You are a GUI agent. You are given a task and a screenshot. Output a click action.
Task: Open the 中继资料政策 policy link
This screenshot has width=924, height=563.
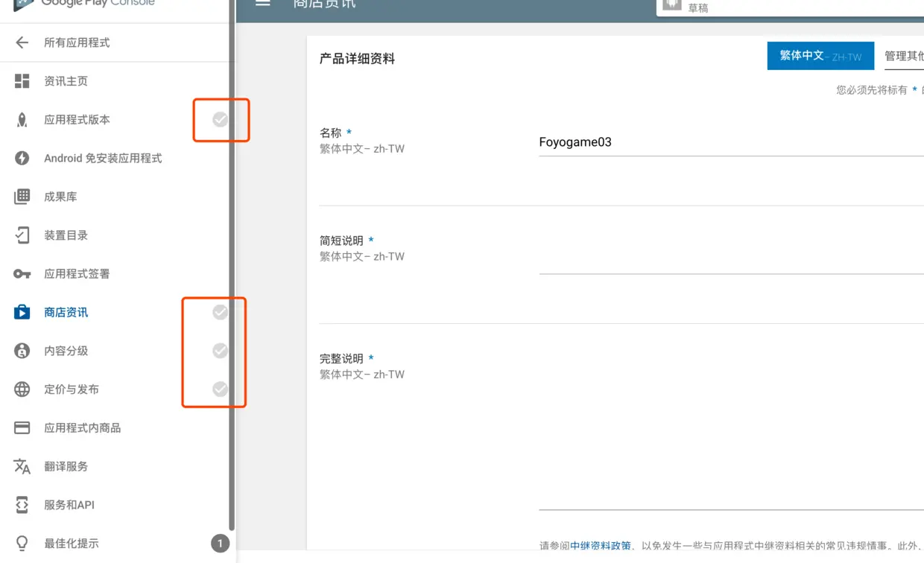click(x=601, y=545)
